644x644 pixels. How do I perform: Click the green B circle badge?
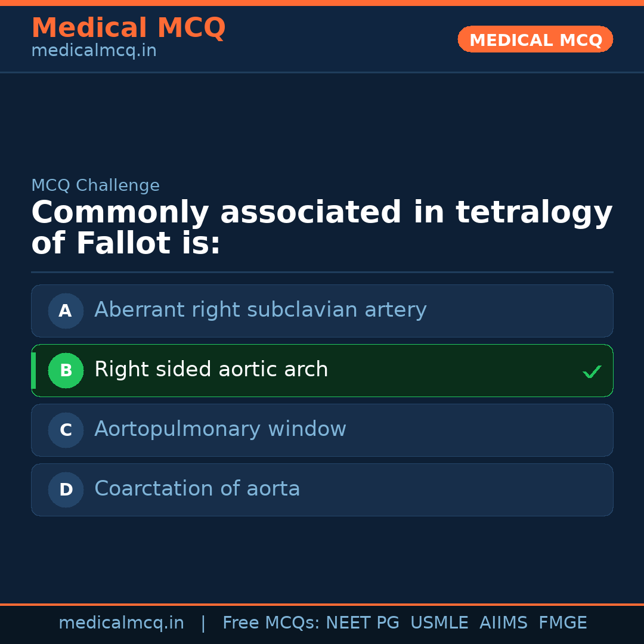click(x=66, y=370)
